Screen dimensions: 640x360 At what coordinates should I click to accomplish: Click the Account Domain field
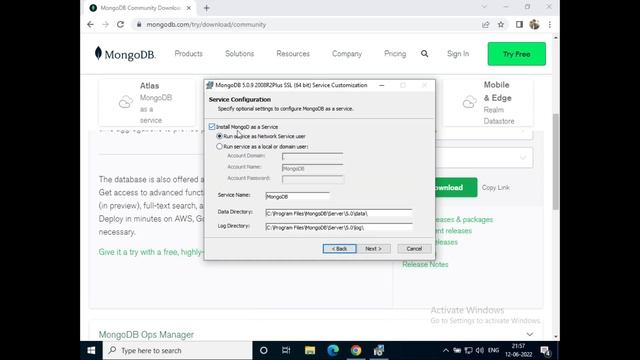[x=313, y=157]
